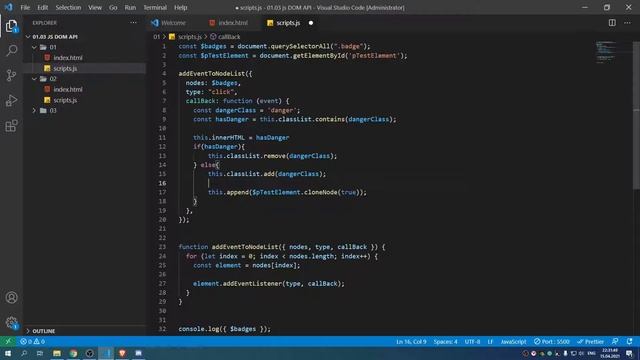Image resolution: width=640 pixels, height=360 pixels.
Task: Switch to the index.html editor tab
Action: [233, 23]
